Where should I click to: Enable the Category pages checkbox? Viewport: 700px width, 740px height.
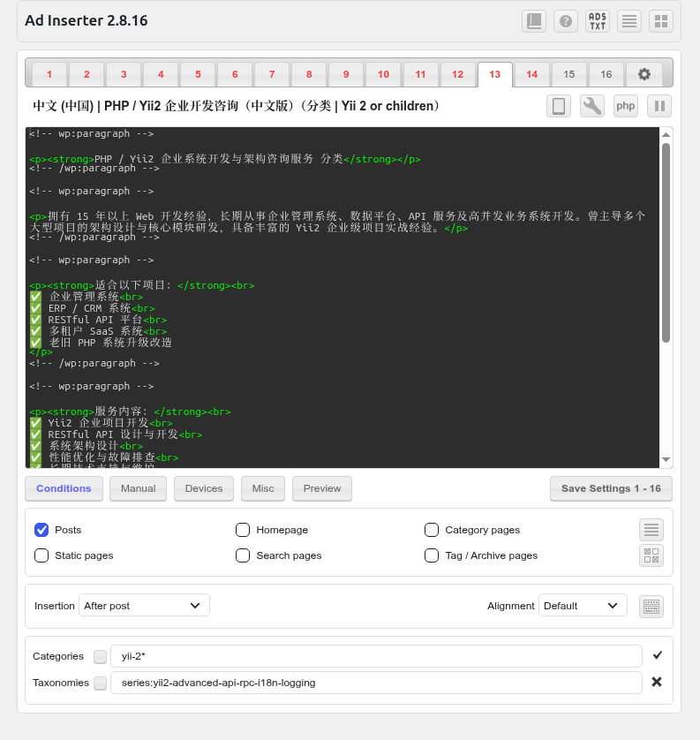[432, 530]
